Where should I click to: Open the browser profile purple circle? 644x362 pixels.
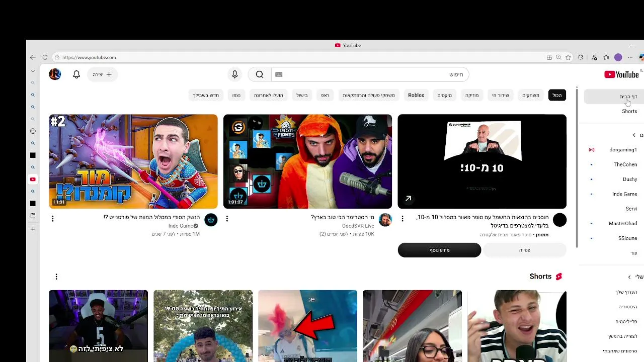pyautogui.click(x=618, y=57)
